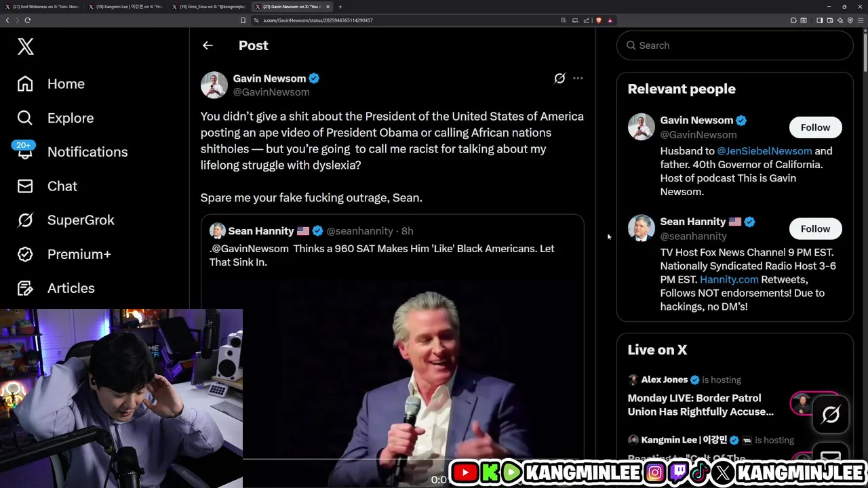Viewport: 868px width, 488px height.
Task: Open the Brave Wallet icon
Action: point(830,20)
